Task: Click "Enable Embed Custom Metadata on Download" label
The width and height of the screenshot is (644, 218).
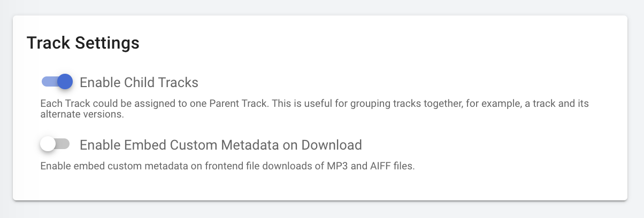Action: tap(220, 145)
